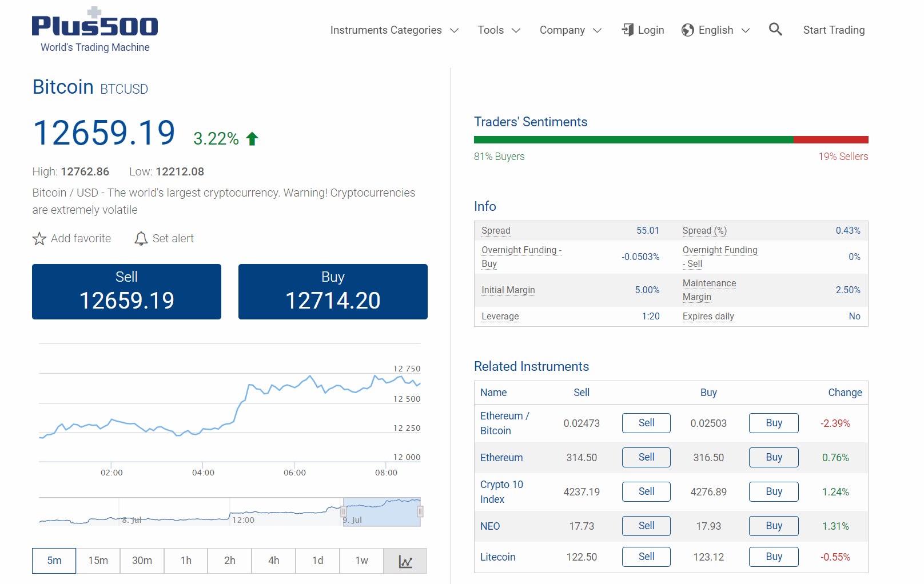Select the 1d timeframe tab

[317, 561]
